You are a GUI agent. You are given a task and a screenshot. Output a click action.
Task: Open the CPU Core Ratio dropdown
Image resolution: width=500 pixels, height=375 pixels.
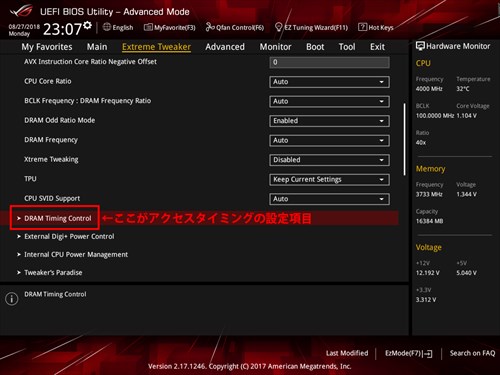tap(329, 82)
